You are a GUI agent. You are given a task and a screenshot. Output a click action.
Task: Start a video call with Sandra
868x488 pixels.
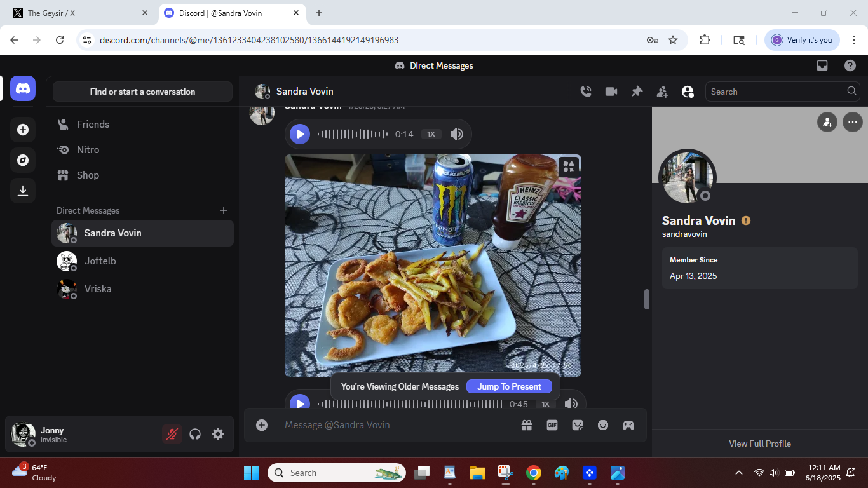611,91
